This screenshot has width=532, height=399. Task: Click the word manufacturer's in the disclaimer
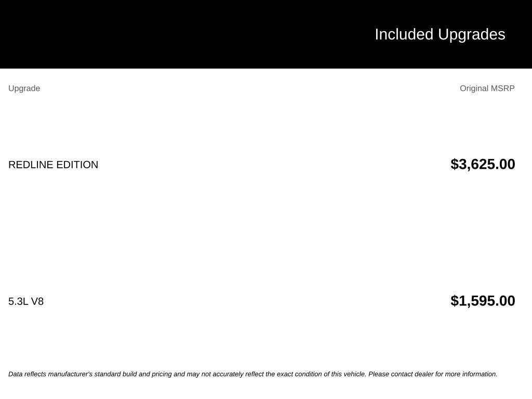point(70,374)
